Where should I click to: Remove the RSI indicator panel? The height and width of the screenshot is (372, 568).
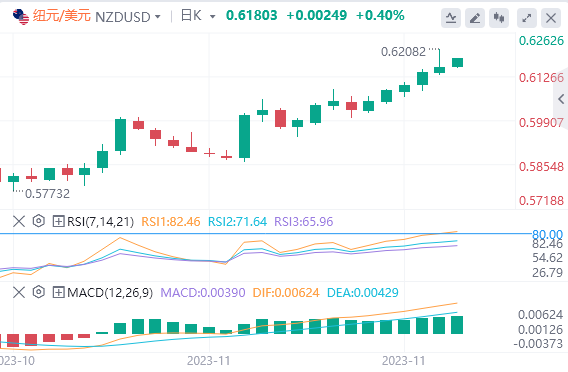pyautogui.click(x=19, y=221)
